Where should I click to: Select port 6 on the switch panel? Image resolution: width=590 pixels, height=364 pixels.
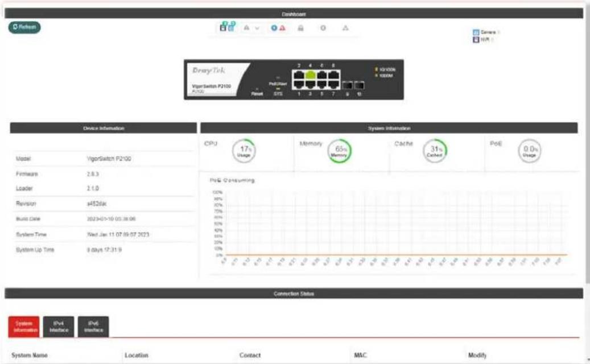click(x=321, y=75)
